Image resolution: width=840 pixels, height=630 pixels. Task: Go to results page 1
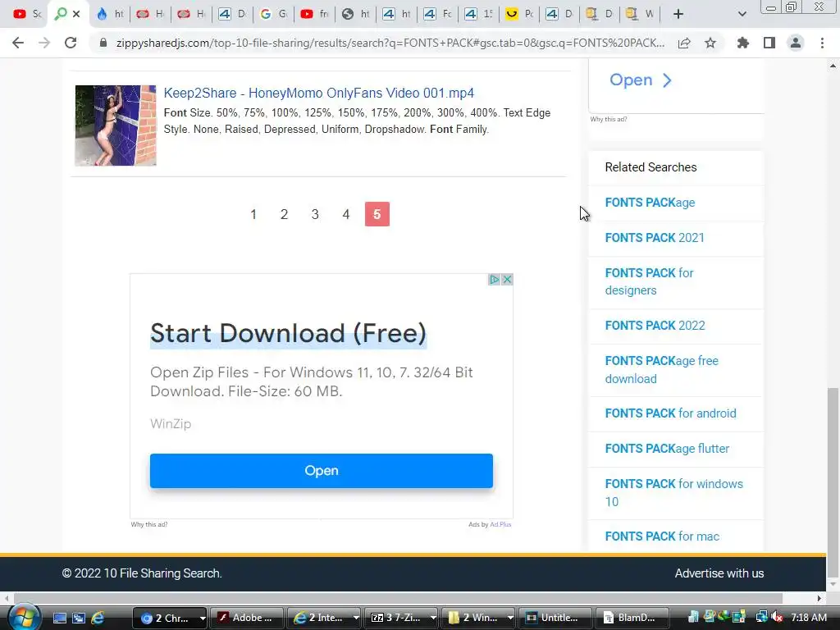tap(253, 214)
